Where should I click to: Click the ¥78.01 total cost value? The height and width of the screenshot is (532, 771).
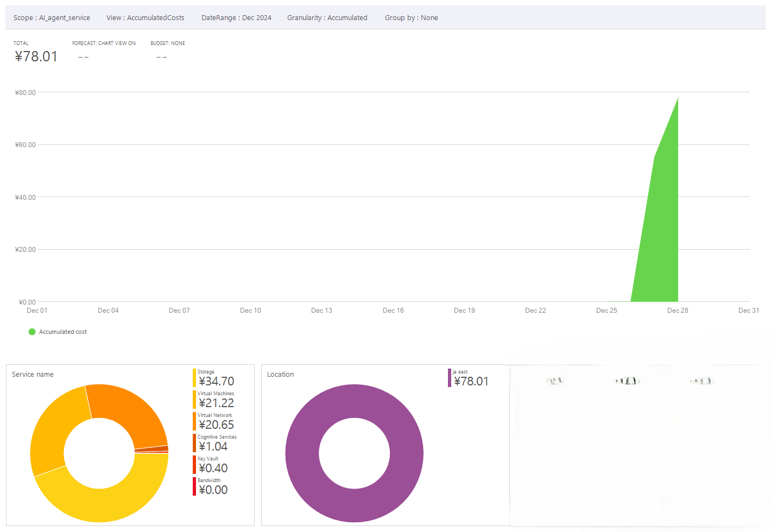pos(36,56)
